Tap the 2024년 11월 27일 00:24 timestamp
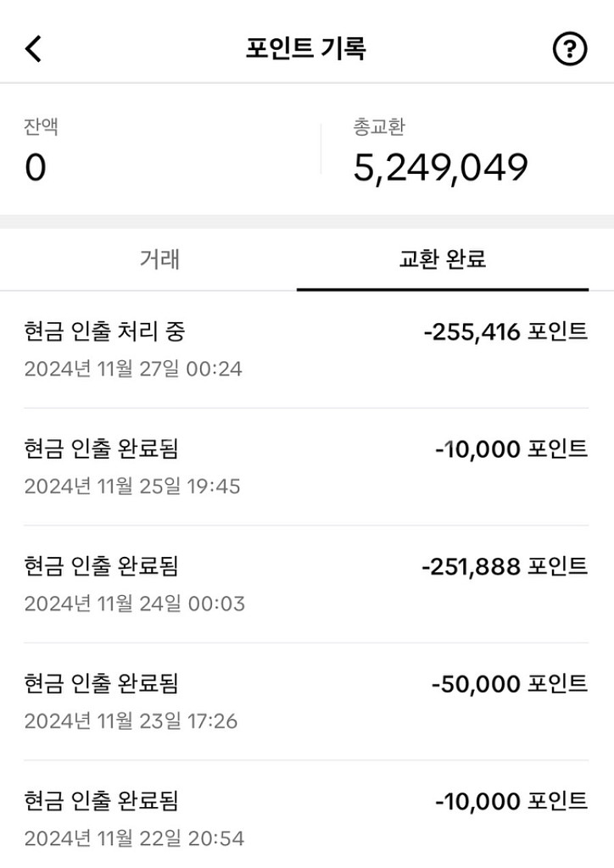The image size is (614, 868). (133, 370)
